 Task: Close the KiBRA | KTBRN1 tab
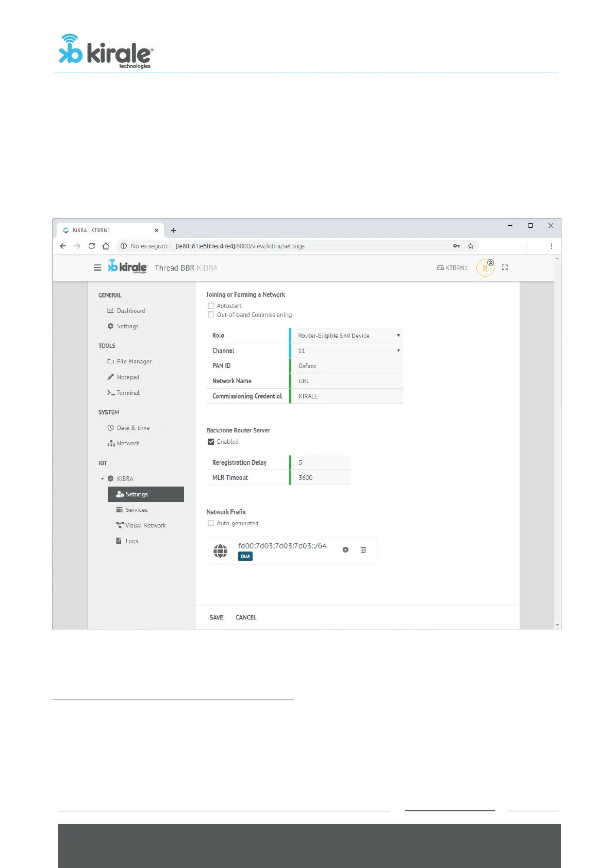click(156, 230)
